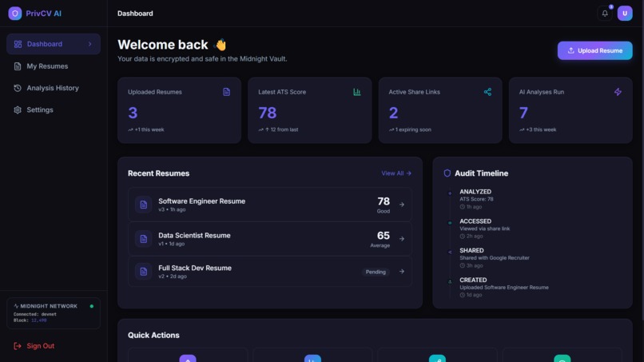Click the Settings gear icon
This screenshot has width=644, height=362.
(18, 109)
